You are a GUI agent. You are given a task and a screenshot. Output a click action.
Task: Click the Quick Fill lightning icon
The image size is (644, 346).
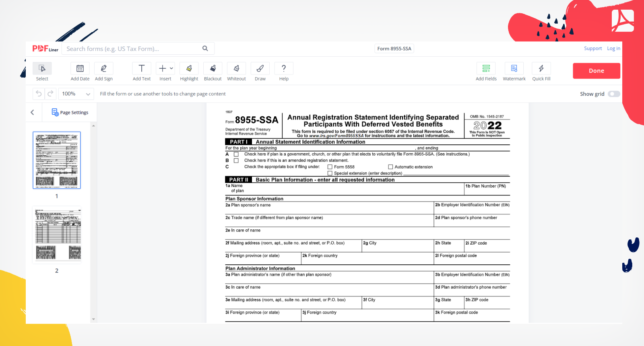click(x=541, y=69)
